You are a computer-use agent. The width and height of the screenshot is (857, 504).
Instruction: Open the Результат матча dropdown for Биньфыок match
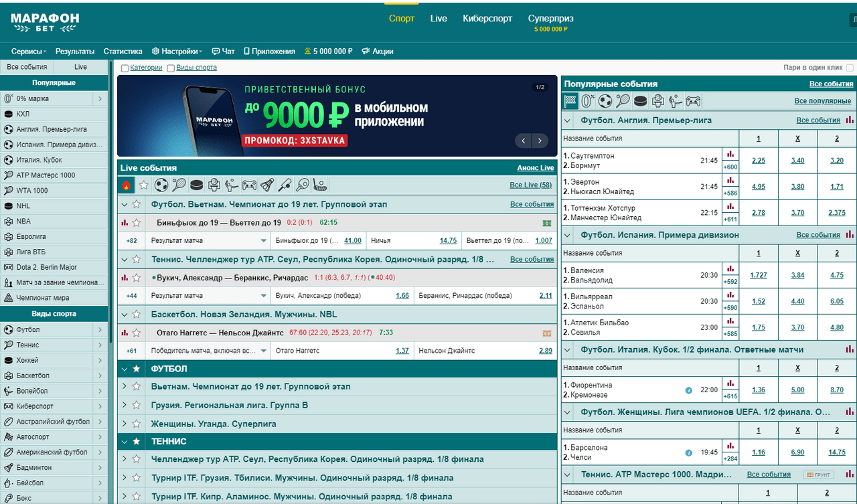coord(264,241)
